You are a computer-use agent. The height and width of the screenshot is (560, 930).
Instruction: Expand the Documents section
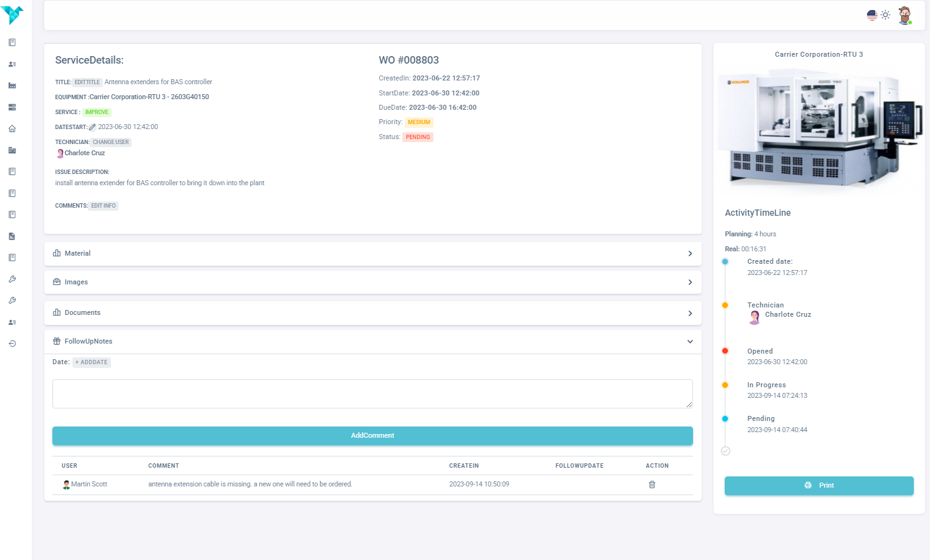click(372, 313)
